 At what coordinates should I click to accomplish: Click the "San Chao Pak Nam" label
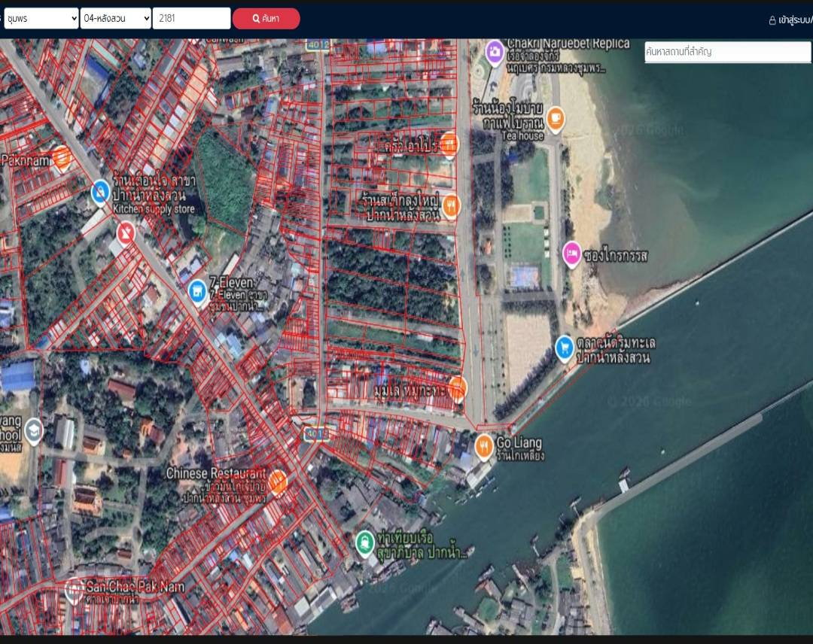click(x=135, y=587)
